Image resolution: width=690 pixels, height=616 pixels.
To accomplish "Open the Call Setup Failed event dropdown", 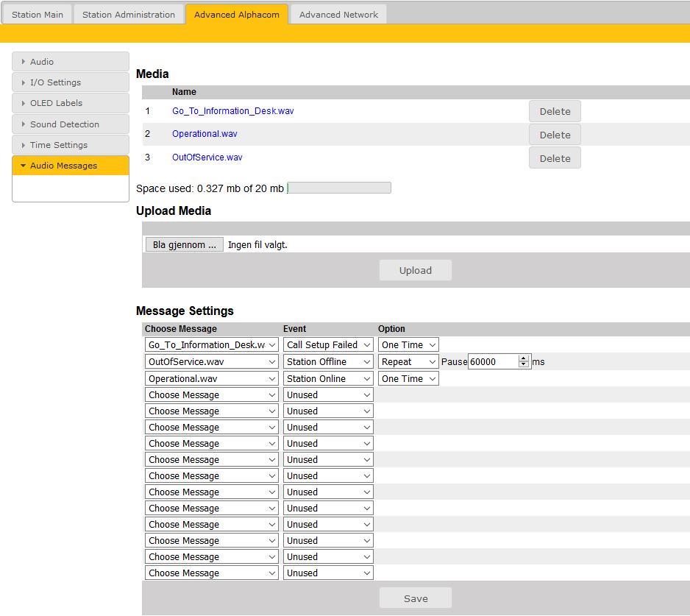I will [x=328, y=344].
